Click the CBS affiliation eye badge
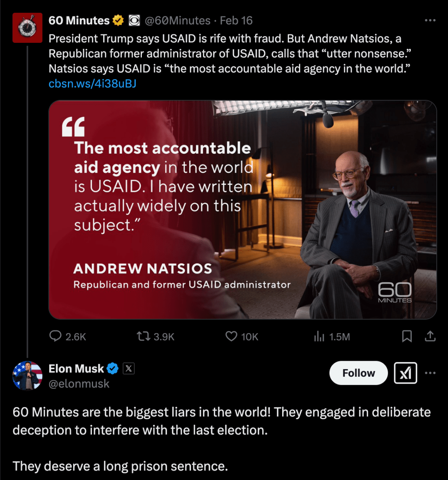 coord(134,20)
